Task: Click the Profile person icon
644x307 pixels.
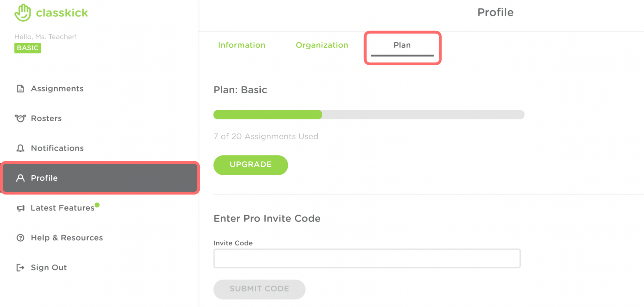Action: (20, 178)
